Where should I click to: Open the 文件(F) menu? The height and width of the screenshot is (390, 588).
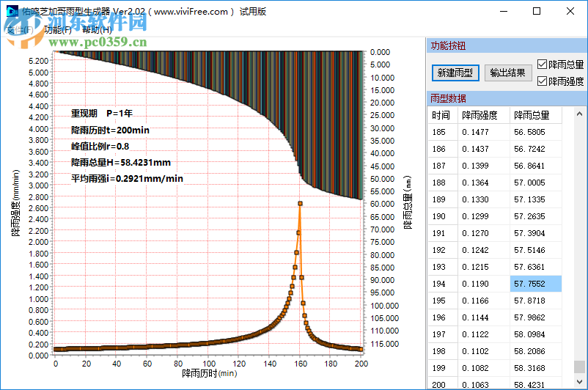click(x=20, y=30)
